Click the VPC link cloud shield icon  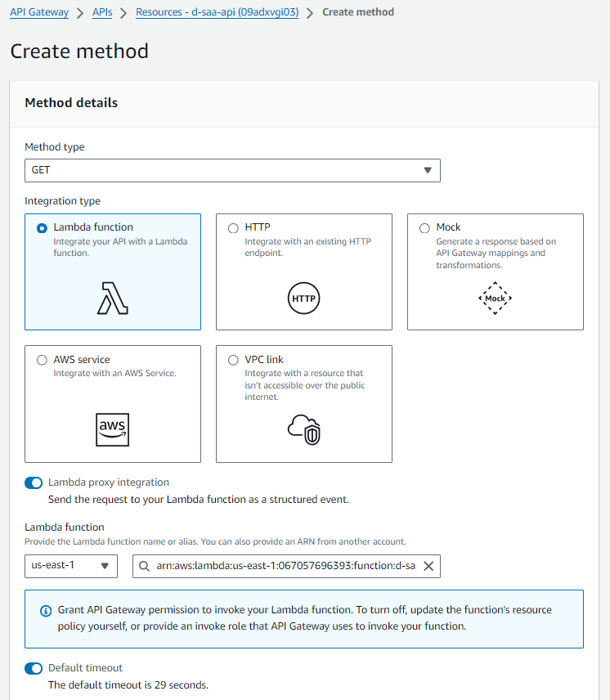[303, 429]
